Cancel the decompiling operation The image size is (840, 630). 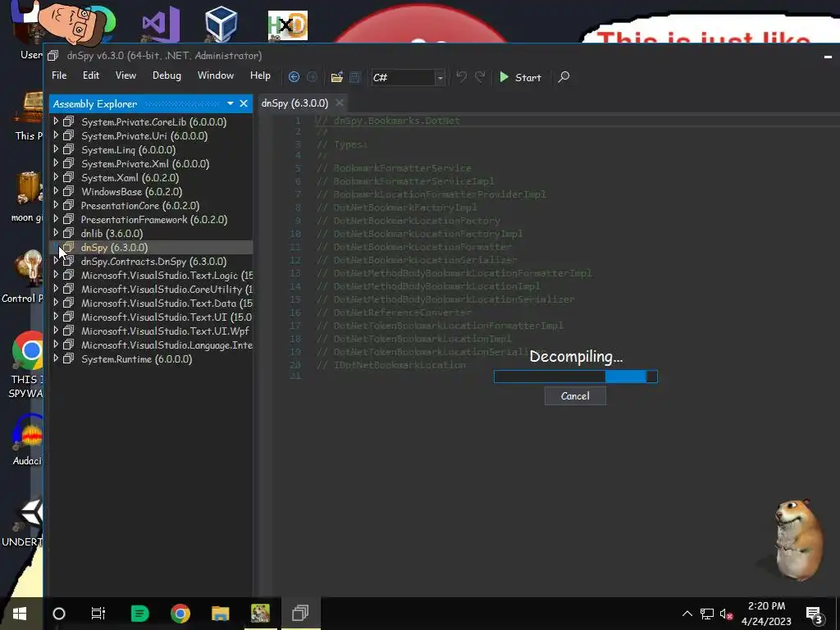pyautogui.click(x=575, y=396)
